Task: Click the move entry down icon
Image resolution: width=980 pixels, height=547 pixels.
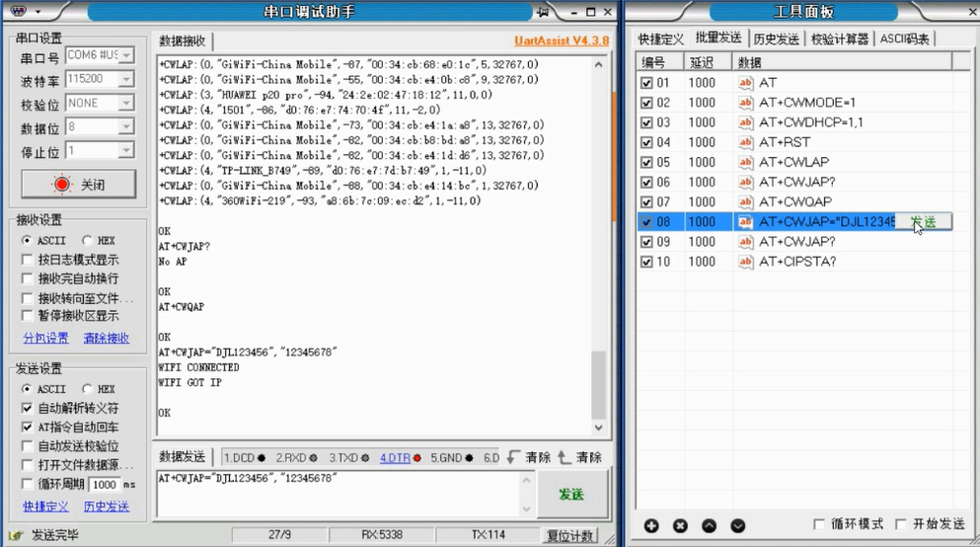Action: pos(737,525)
